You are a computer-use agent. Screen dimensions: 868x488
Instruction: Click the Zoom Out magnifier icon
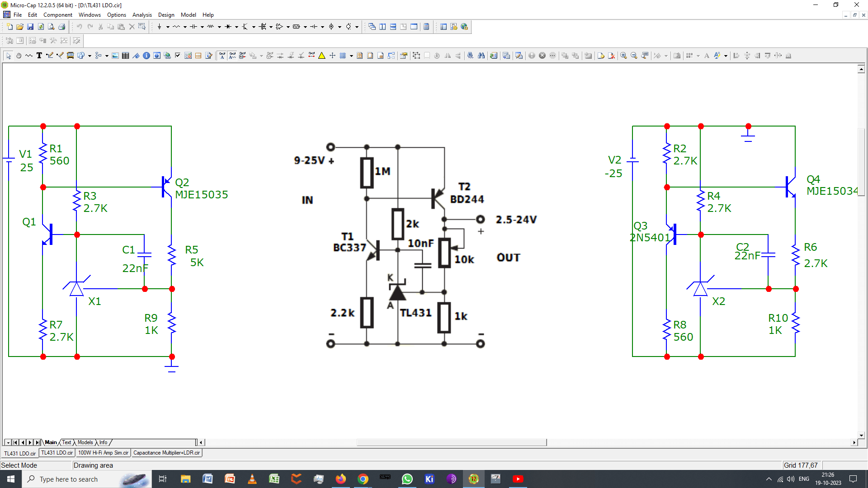[634, 56]
